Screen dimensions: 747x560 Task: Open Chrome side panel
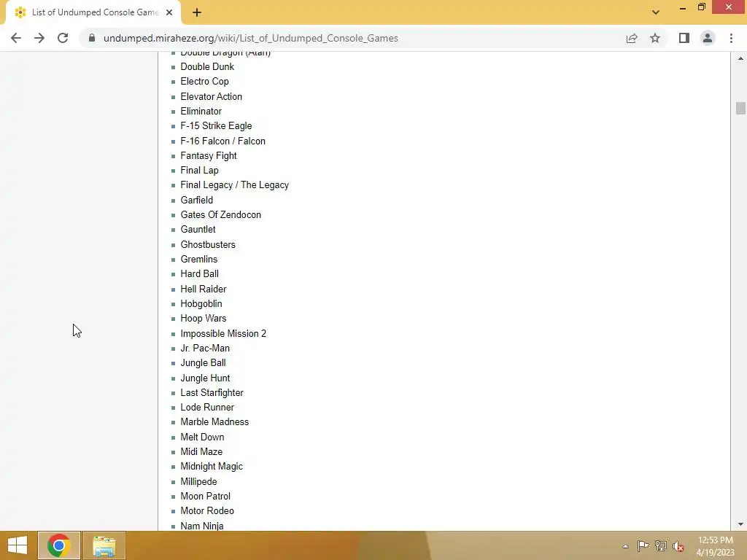click(x=684, y=38)
